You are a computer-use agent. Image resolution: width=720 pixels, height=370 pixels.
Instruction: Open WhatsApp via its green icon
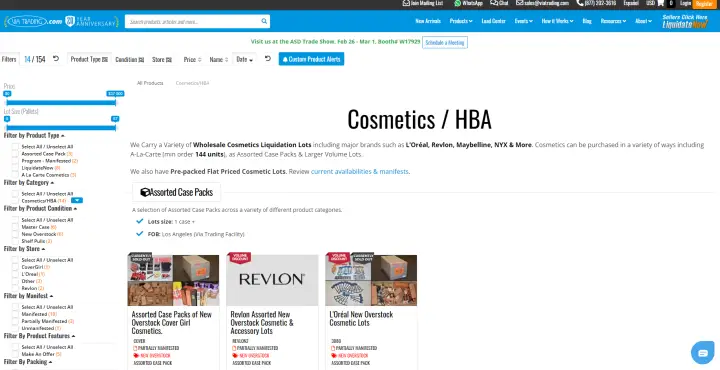click(x=457, y=3)
